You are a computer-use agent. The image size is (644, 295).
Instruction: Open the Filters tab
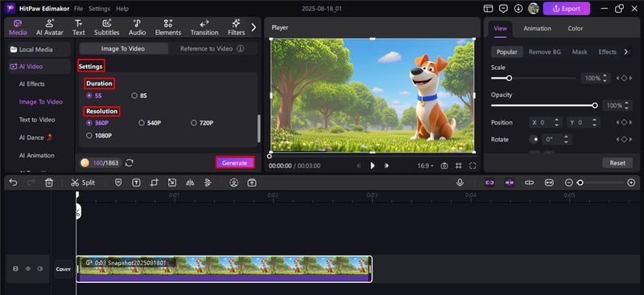tap(236, 27)
